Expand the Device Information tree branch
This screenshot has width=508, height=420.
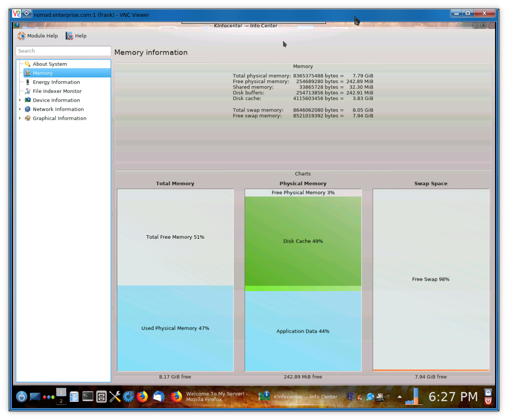point(20,100)
